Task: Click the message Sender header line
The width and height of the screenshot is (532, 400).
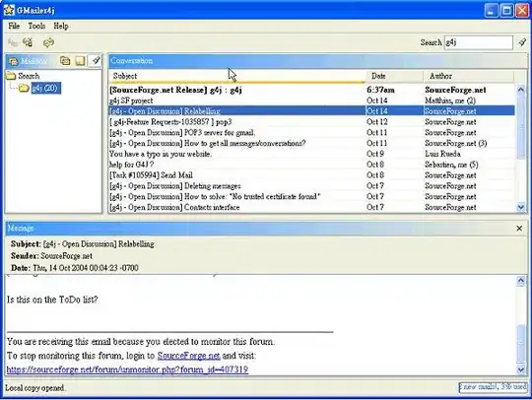Action: pyautogui.click(x=51, y=256)
